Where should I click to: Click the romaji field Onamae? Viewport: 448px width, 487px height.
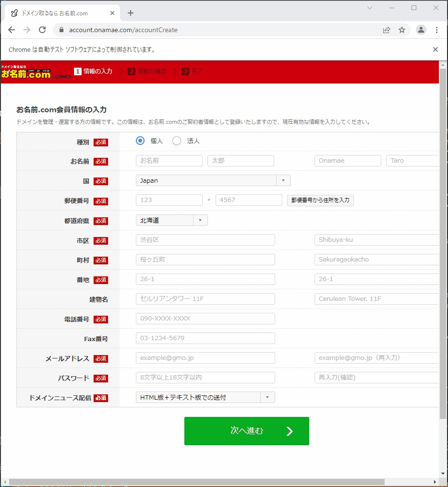[x=348, y=161]
